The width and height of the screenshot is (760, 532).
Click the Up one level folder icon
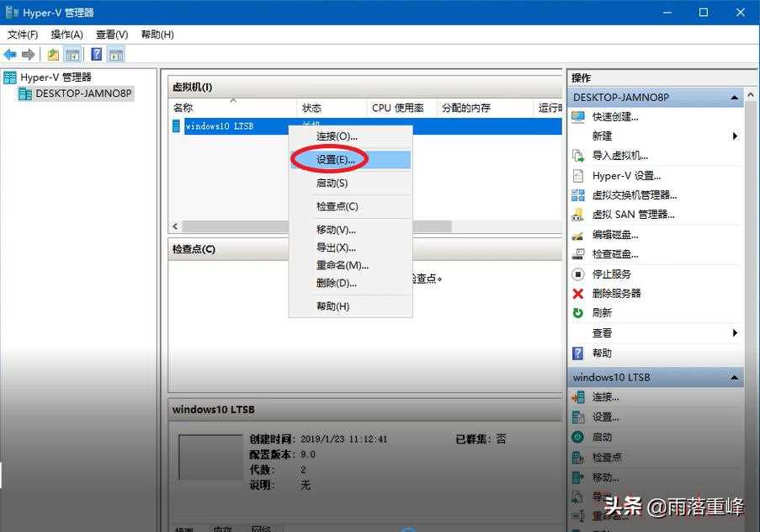(x=53, y=55)
